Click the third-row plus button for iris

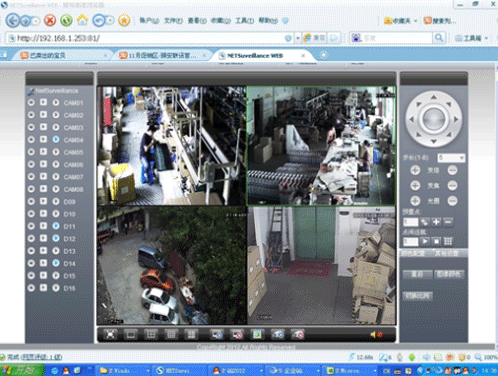coord(415,201)
